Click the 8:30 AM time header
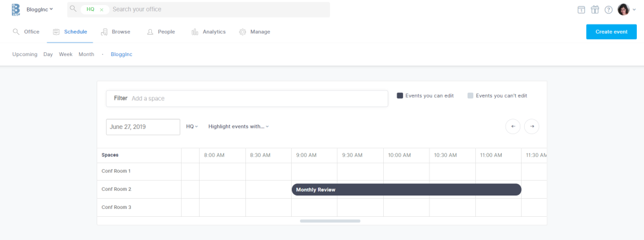Image resolution: width=644 pixels, height=240 pixels. pos(260,155)
